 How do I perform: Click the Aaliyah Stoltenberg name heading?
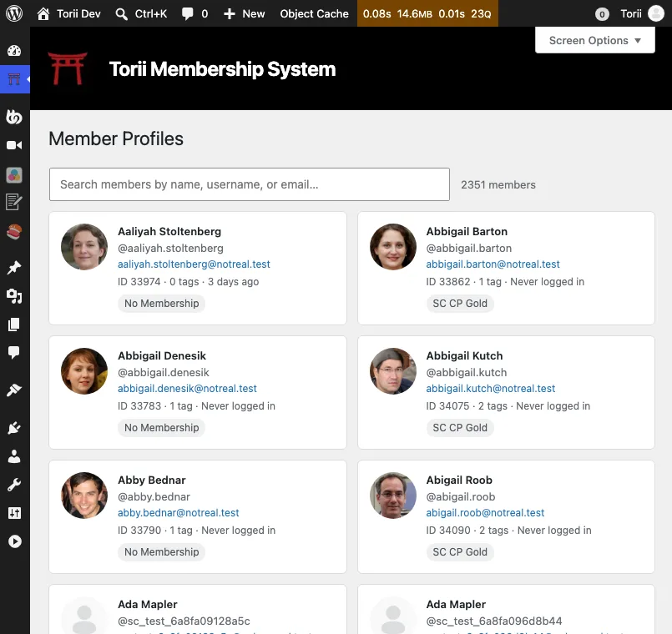pyautogui.click(x=169, y=231)
